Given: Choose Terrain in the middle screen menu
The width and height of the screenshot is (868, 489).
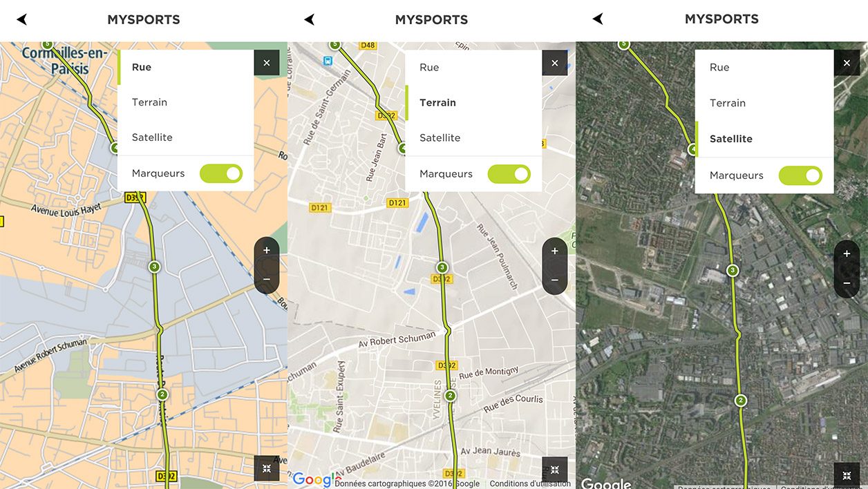Looking at the screenshot, I should [473, 102].
